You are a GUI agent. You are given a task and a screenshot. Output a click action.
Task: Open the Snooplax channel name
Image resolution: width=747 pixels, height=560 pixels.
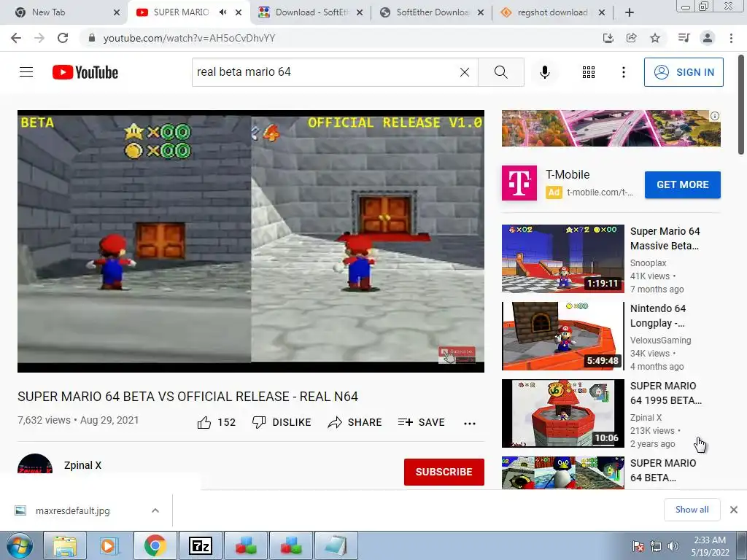648,262
